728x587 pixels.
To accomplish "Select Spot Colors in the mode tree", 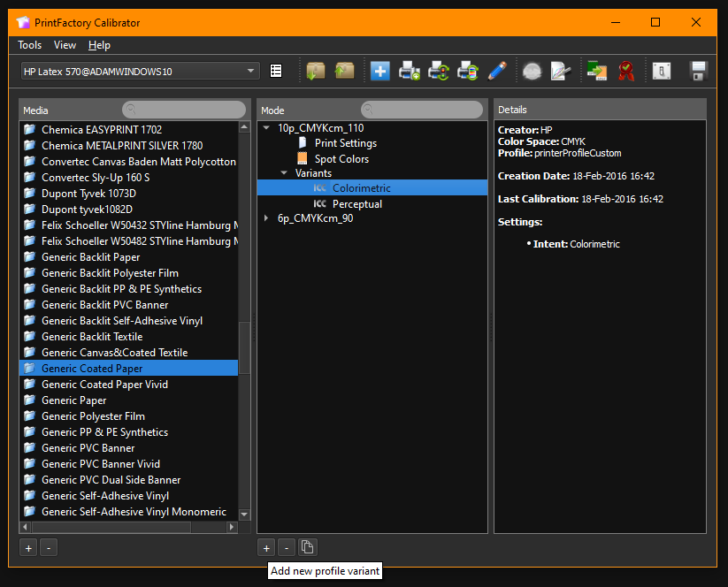I will pyautogui.click(x=341, y=159).
